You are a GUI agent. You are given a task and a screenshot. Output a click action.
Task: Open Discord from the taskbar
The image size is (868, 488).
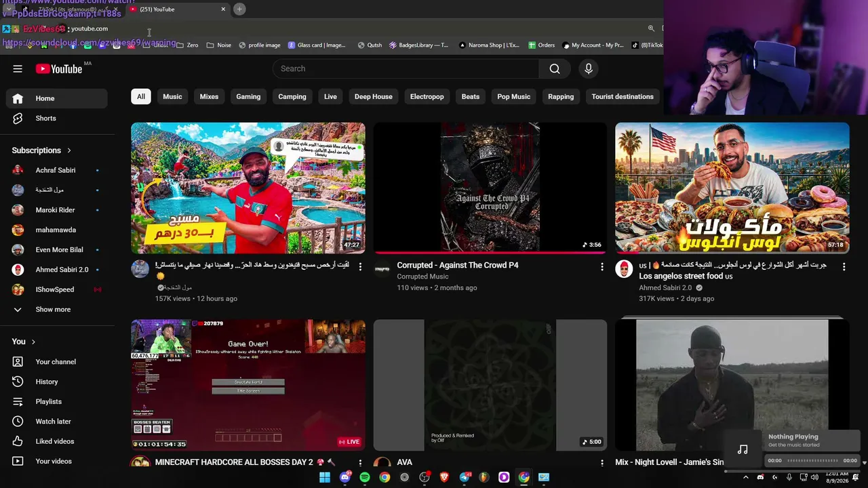pos(345,477)
